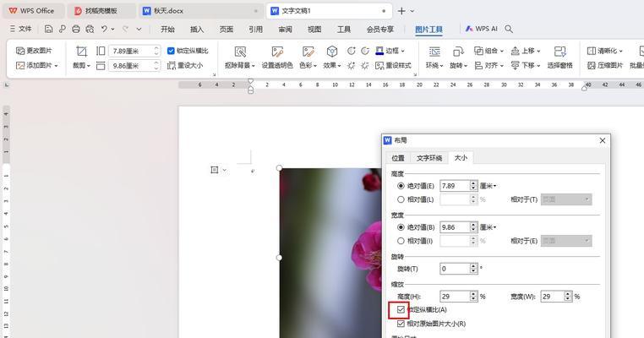Click Reset Style (重设样式) button
644x338 pixels.
tap(394, 65)
